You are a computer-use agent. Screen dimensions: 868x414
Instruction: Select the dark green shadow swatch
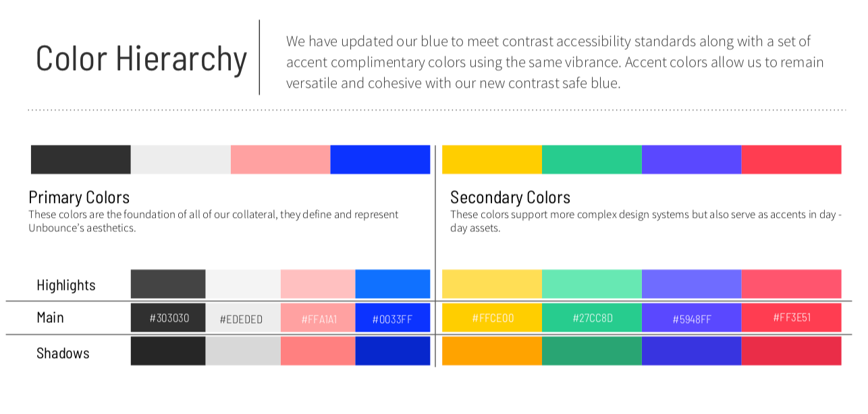click(x=592, y=351)
